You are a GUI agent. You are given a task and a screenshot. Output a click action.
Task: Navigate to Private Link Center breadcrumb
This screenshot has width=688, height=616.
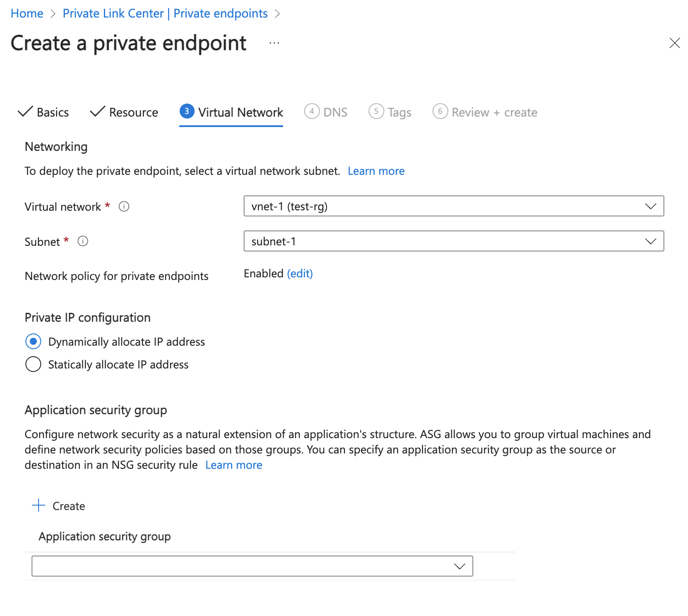click(165, 13)
